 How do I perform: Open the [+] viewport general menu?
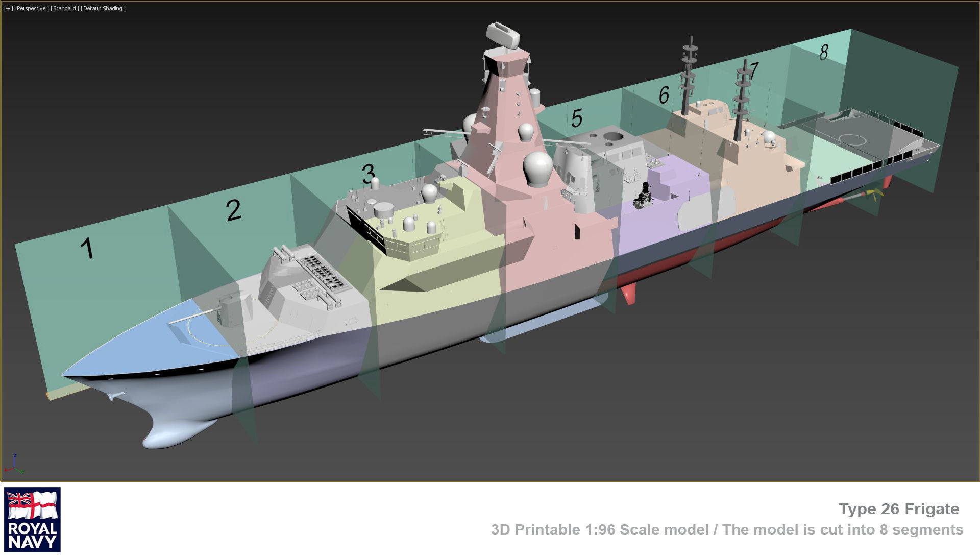[x=8, y=8]
